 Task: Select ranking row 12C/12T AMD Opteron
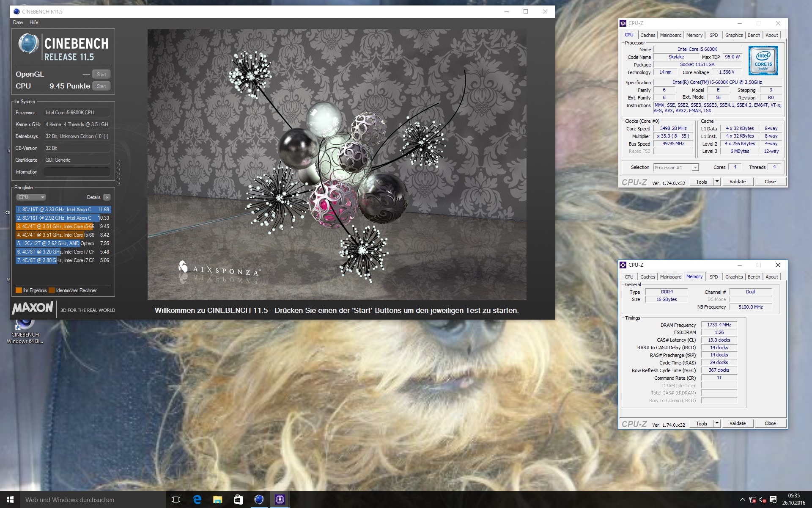coord(63,243)
